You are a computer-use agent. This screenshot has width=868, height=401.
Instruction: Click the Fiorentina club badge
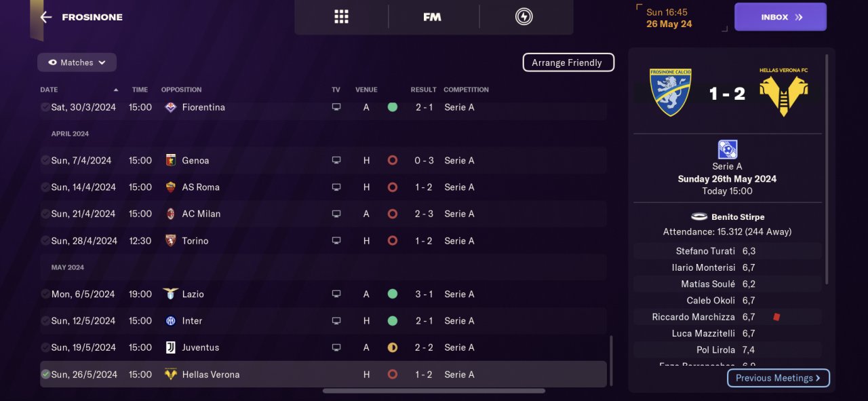pos(170,107)
